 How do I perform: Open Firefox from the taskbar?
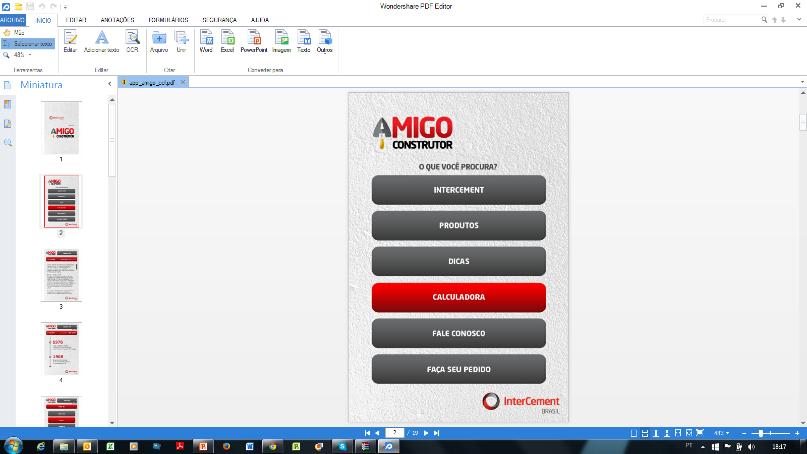point(226,446)
